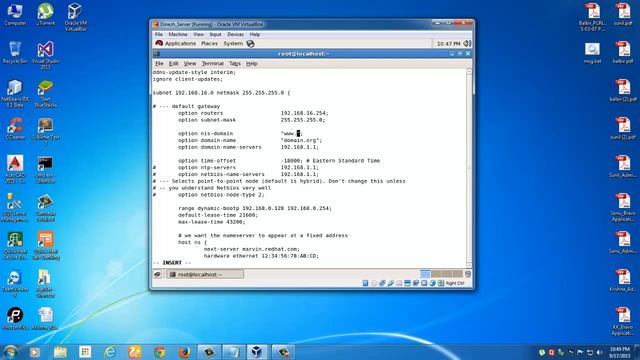Open cmd.exe shortcut on desktop
This screenshot has height=360, width=640.
tap(45, 169)
